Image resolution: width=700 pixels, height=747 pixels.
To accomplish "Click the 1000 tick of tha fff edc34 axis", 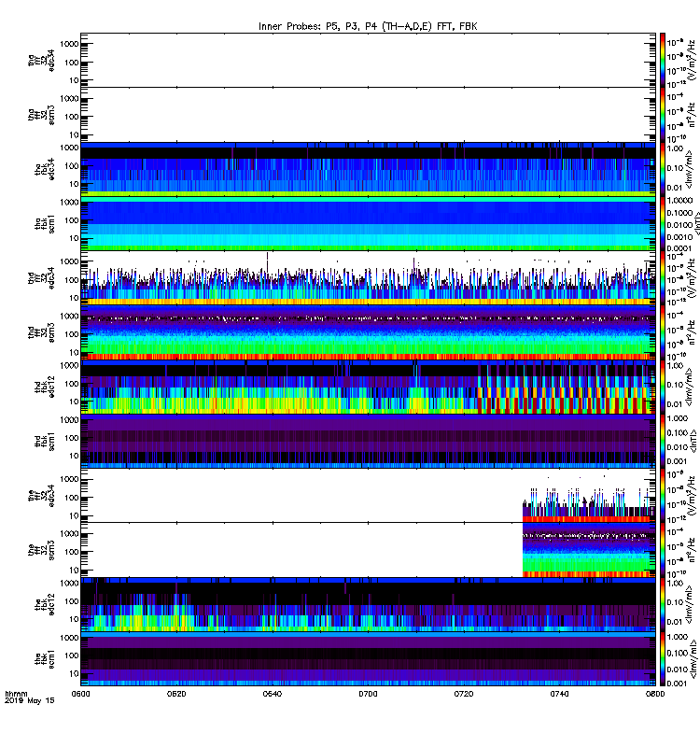I will click(x=69, y=44).
